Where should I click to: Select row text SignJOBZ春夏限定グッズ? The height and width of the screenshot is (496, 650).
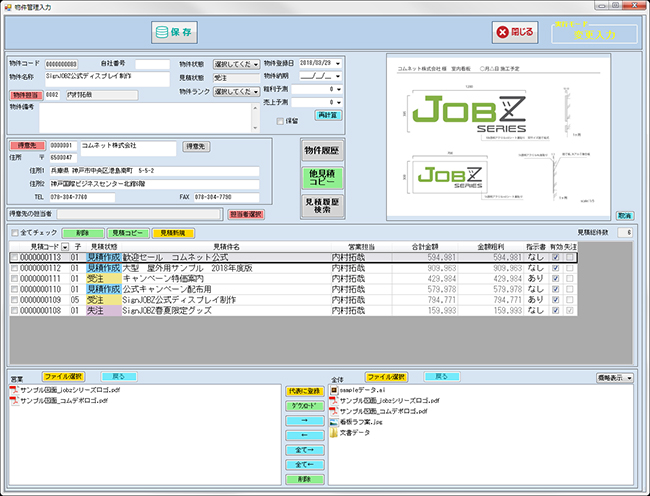(167, 311)
